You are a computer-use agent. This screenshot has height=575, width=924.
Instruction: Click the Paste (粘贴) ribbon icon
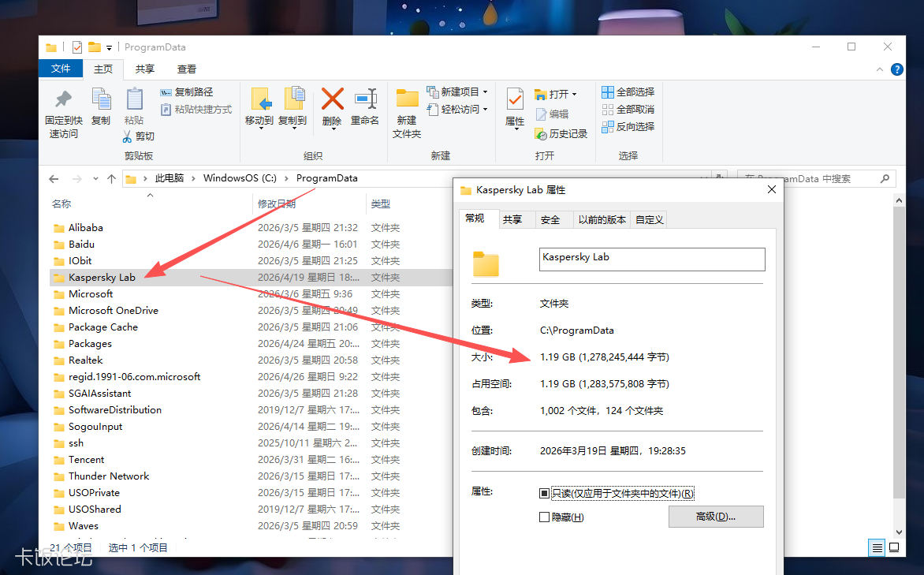tap(134, 99)
